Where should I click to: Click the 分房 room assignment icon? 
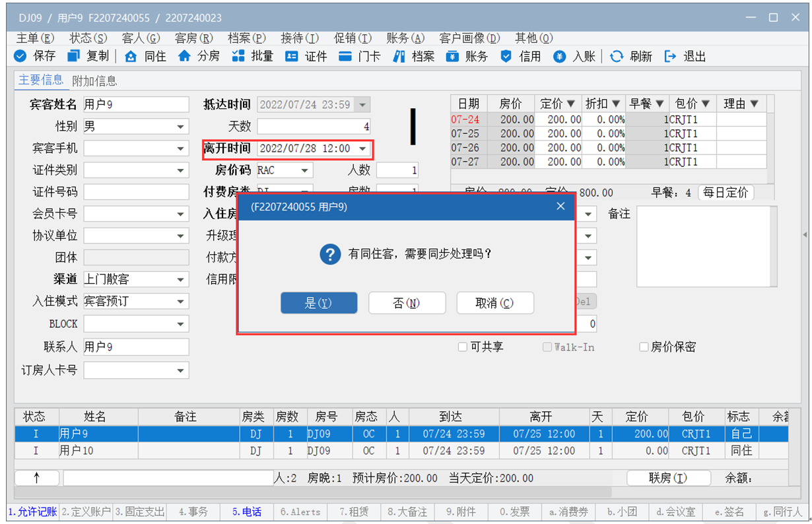185,56
